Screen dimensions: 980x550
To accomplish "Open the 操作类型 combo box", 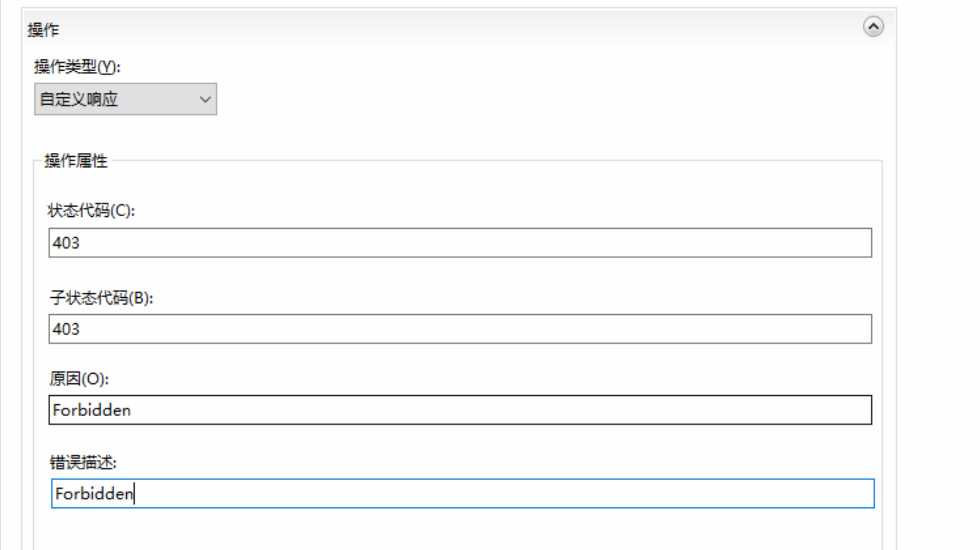I will [125, 99].
